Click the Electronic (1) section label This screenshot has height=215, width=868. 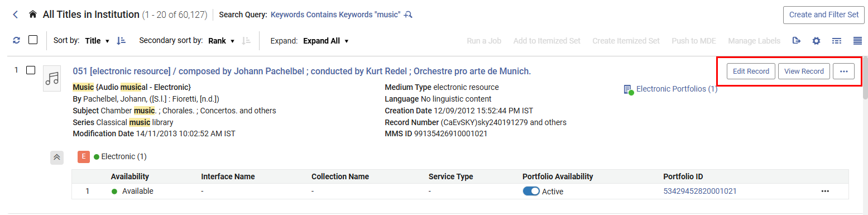point(123,156)
